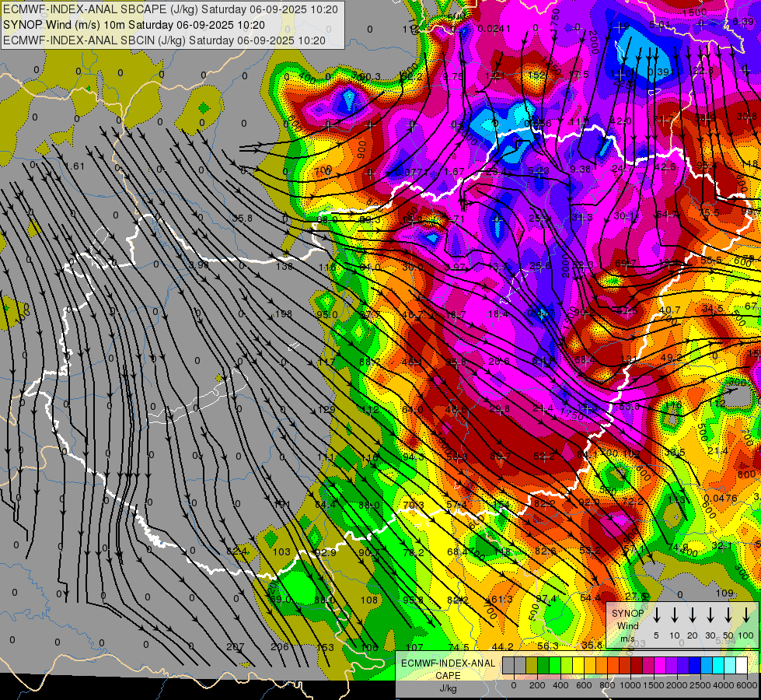This screenshot has height=700, width=761.
Task: Click the 0.0476 value on the map
Action: [721, 498]
